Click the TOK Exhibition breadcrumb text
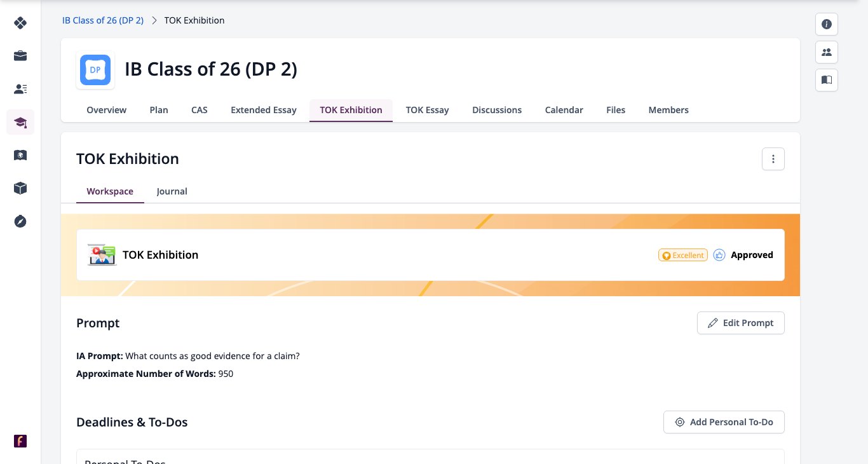The height and width of the screenshot is (464, 868). (x=194, y=20)
